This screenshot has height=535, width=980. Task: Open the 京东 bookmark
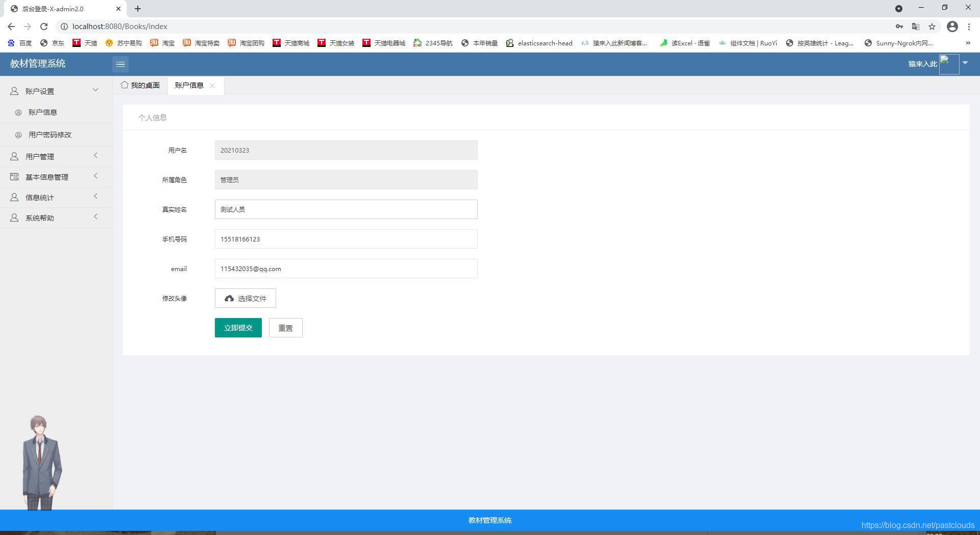point(52,43)
